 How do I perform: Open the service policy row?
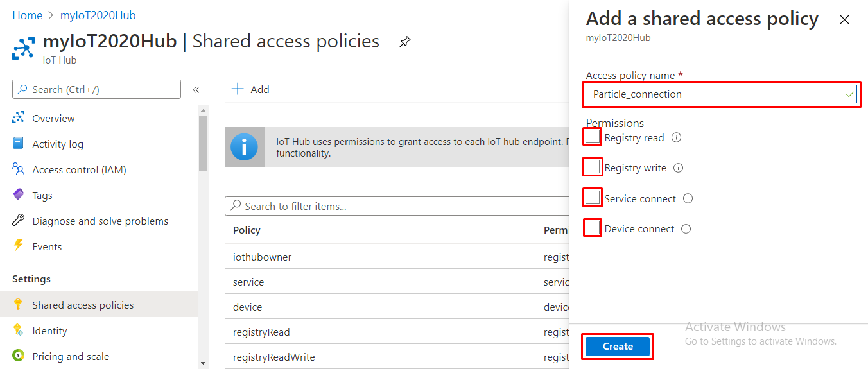[x=248, y=282]
